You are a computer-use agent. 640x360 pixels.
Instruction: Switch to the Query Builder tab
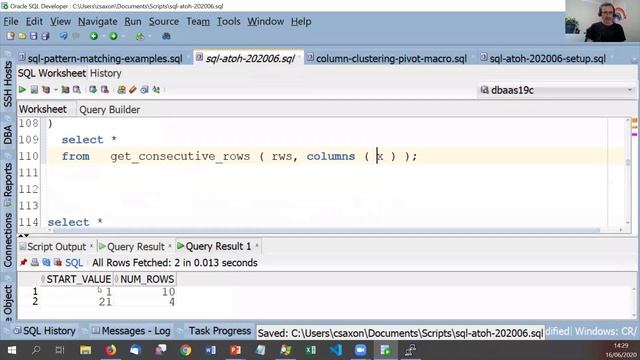point(109,109)
